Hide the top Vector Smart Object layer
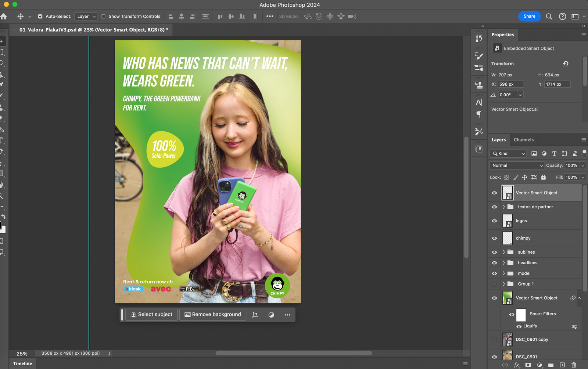 494,193
